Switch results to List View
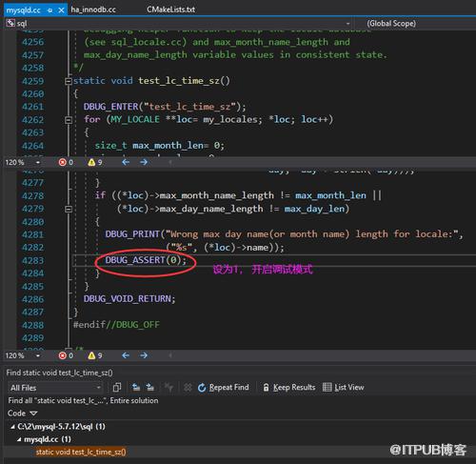 pos(343,388)
